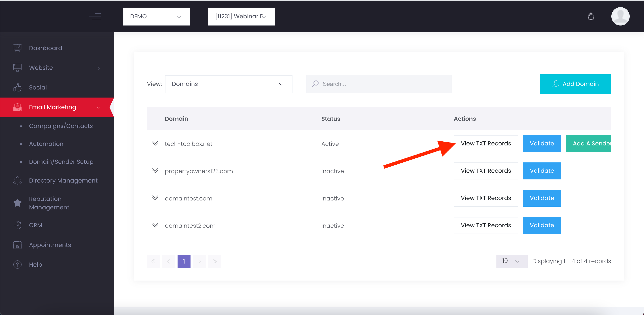Click the domaintest2.com domain name
The image size is (644, 315).
(190, 226)
